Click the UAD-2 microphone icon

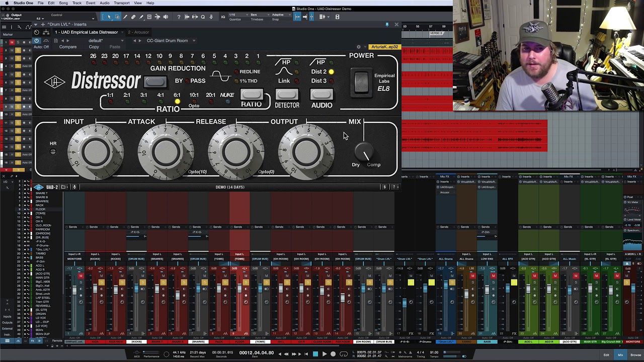coord(74,187)
